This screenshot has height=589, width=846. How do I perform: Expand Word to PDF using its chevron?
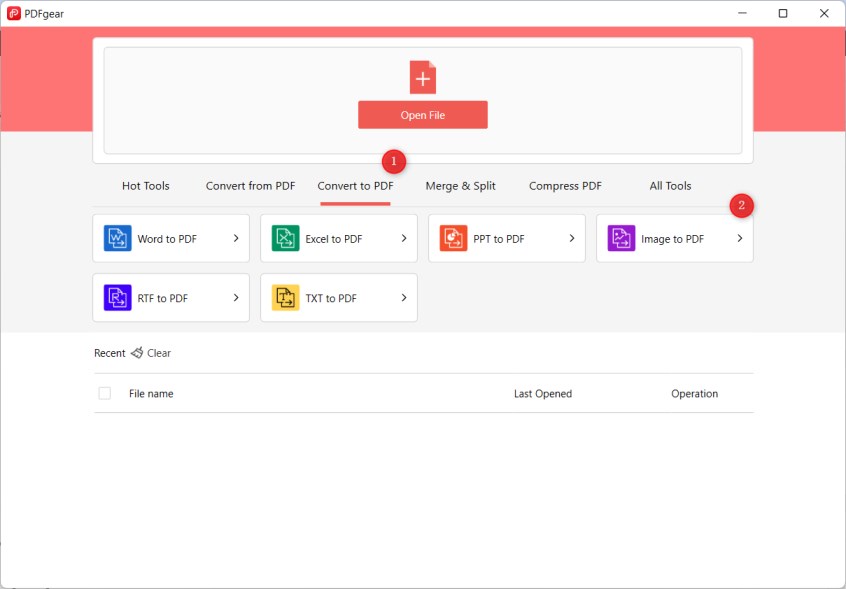pos(236,239)
